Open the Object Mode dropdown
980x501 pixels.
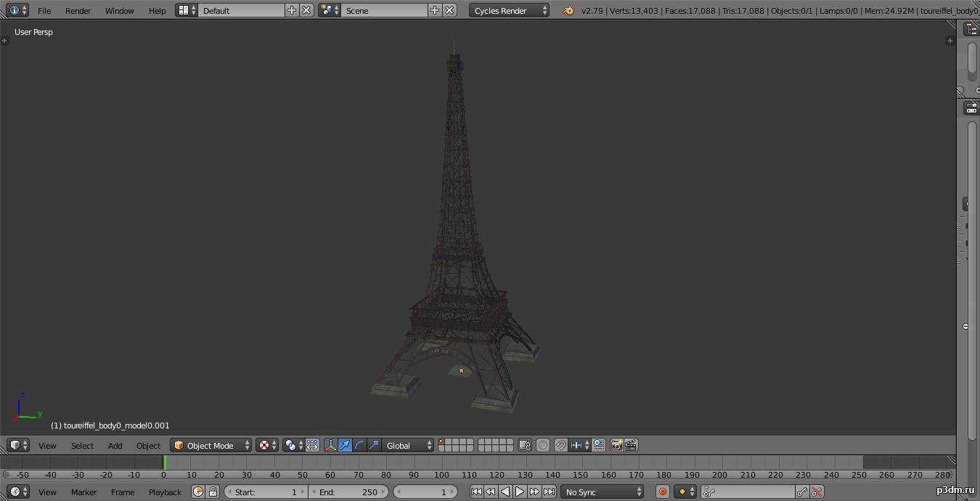211,445
